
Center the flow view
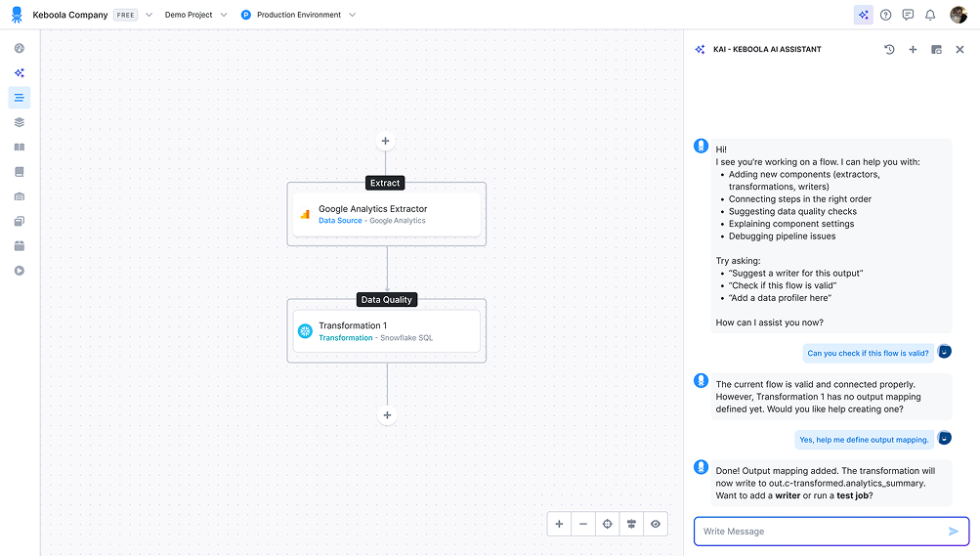(608, 524)
